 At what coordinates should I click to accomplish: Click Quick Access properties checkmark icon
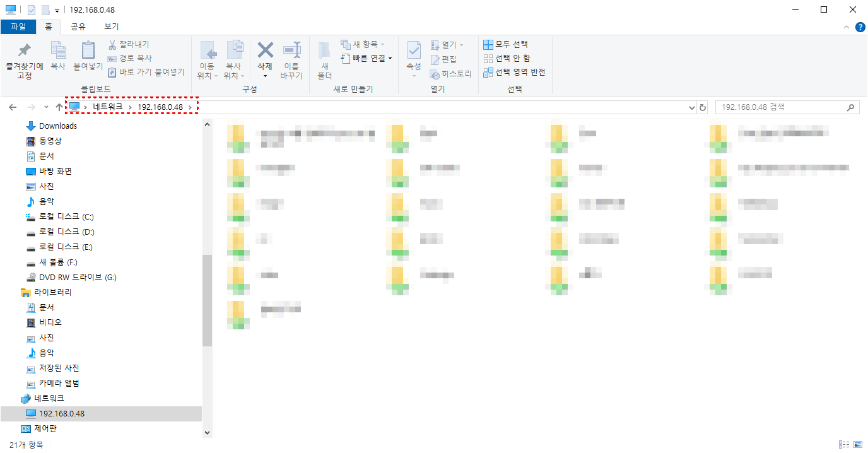pyautogui.click(x=32, y=10)
